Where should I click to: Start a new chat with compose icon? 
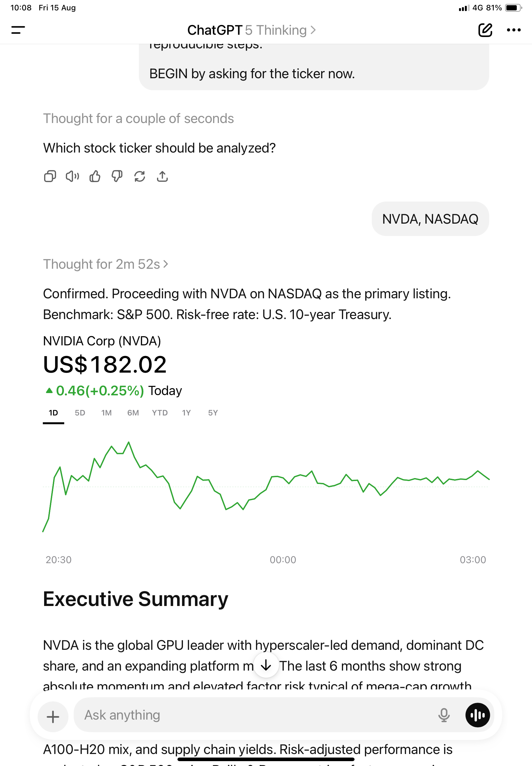click(485, 30)
